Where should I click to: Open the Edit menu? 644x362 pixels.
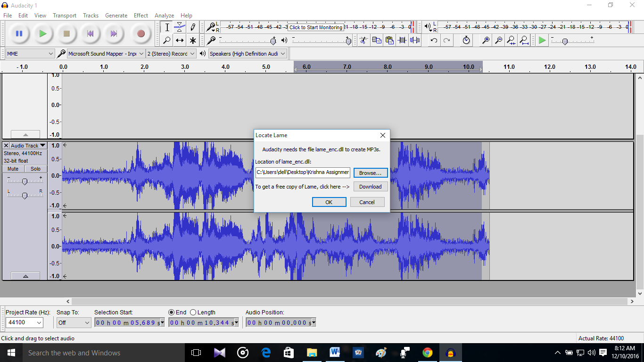[x=23, y=16]
